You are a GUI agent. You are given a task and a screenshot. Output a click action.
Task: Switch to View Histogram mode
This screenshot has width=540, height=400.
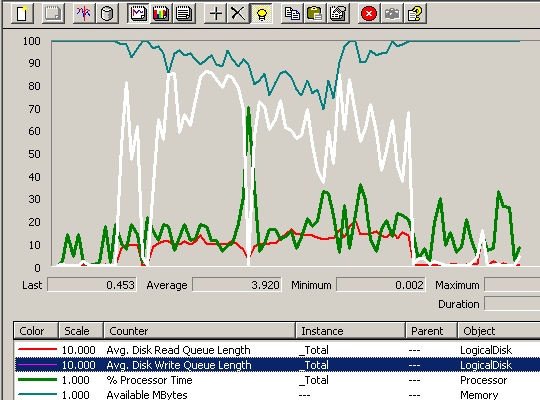(x=161, y=14)
